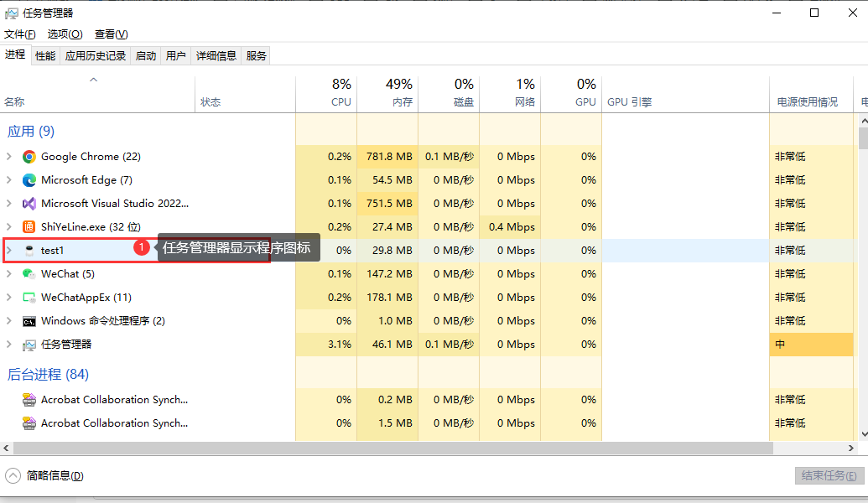Viewport: 868px width, 503px height.
Task: Minimize the Task Manager window
Action: [x=777, y=13]
